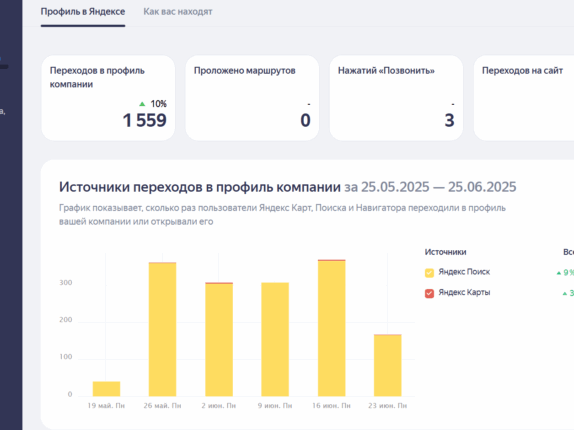Open the «Переходов в профиль компании» card
Screen dimensions: 574x430
pyautogui.click(x=108, y=98)
